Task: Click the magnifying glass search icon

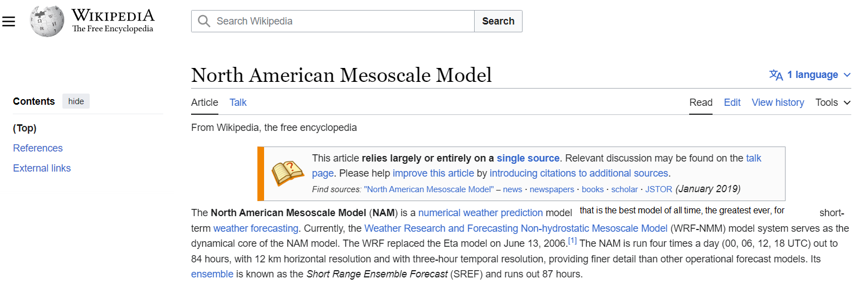Action: click(x=204, y=21)
